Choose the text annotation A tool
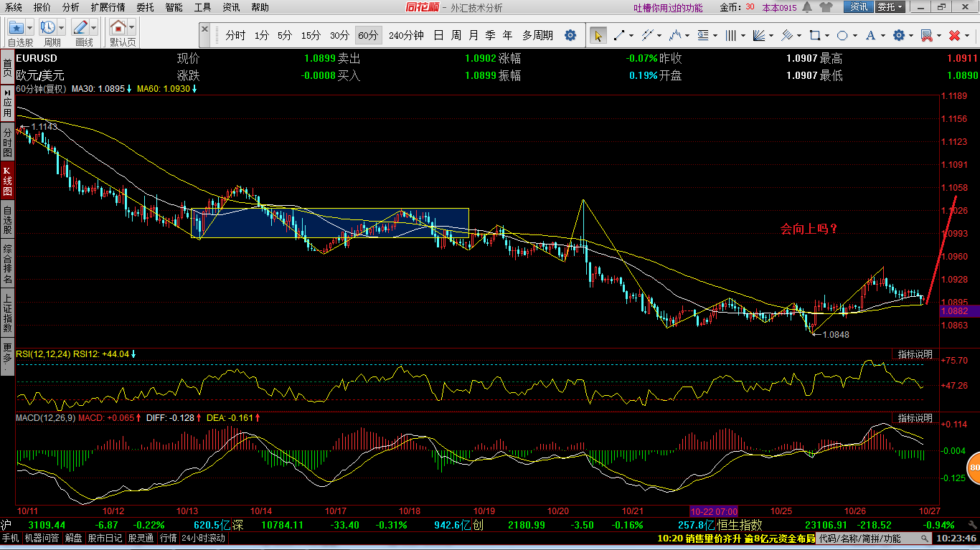Image resolution: width=980 pixels, height=550 pixels. 870,35
